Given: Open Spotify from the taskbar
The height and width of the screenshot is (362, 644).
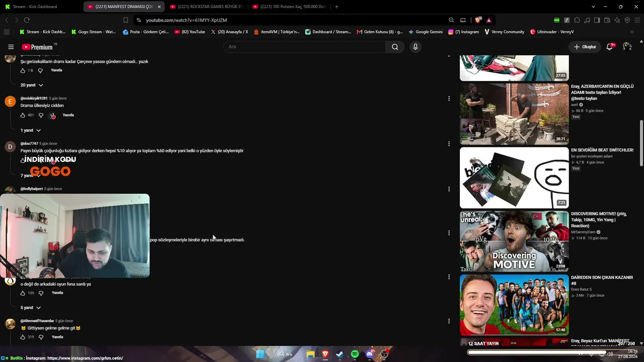Looking at the screenshot, I should tap(355, 354).
